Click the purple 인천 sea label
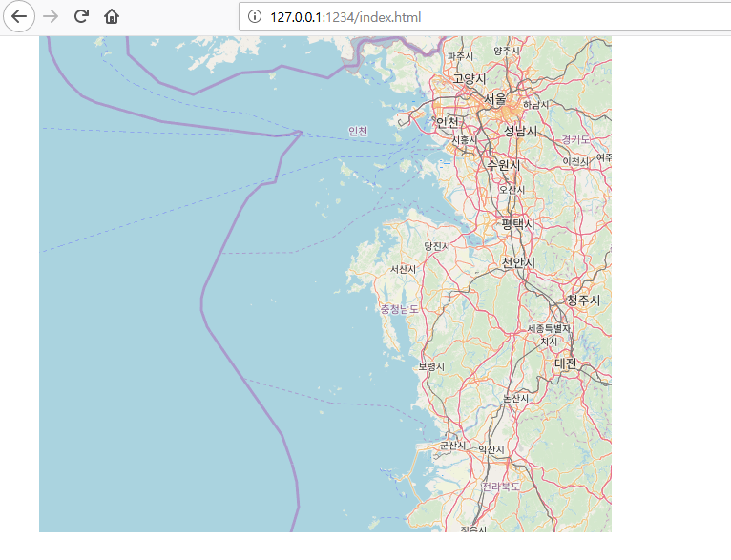This screenshot has width=731, height=560. (x=358, y=131)
